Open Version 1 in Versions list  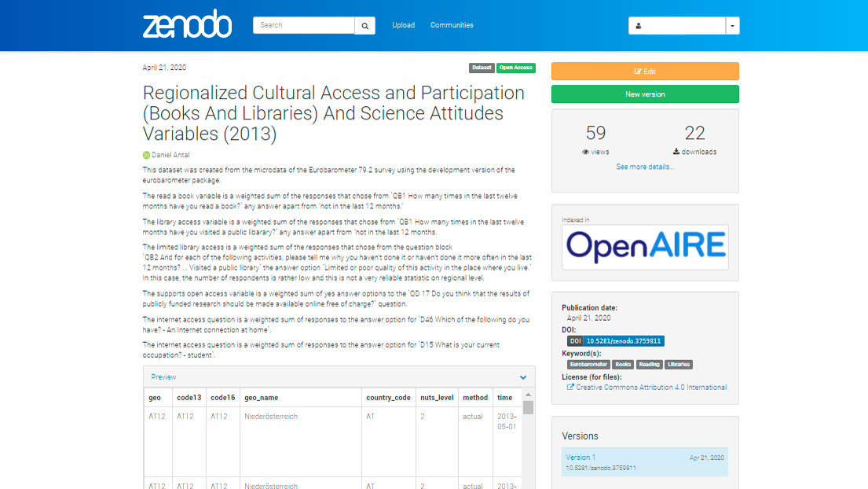point(580,457)
